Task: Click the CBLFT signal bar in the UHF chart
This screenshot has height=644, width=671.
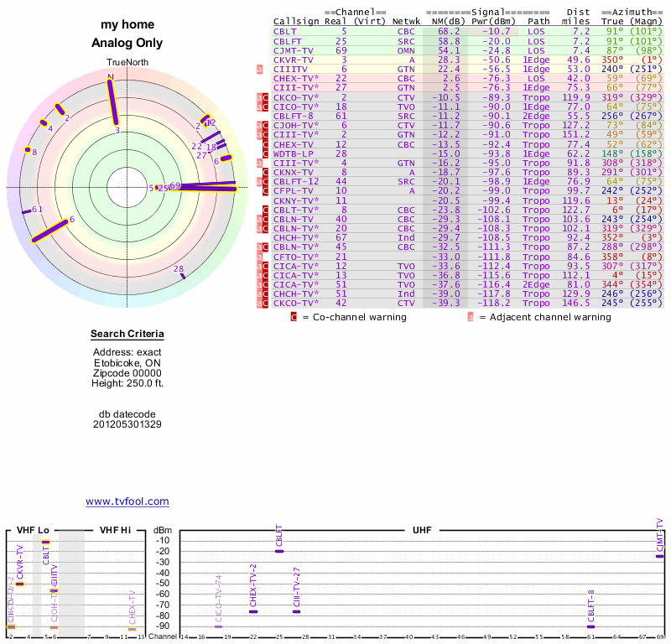Action: pyautogui.click(x=279, y=551)
